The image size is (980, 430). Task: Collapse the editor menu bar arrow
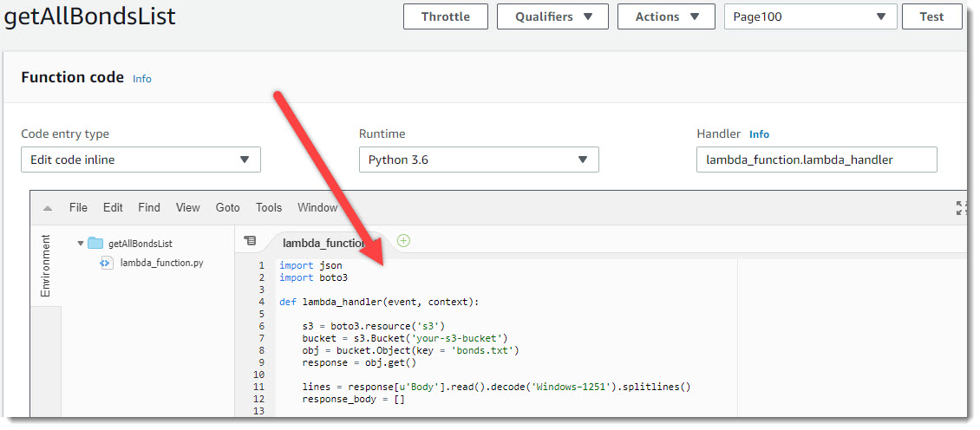pos(48,208)
